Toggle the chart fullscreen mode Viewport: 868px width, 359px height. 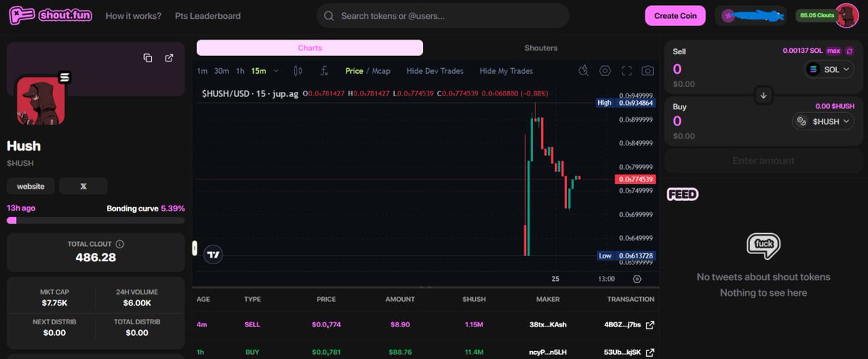click(x=627, y=71)
